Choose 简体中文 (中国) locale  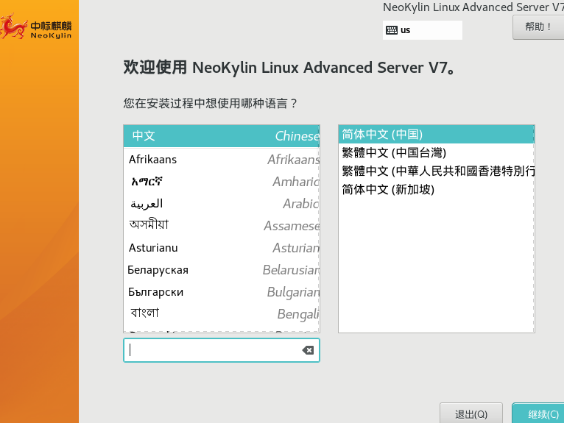pyautogui.click(x=436, y=135)
